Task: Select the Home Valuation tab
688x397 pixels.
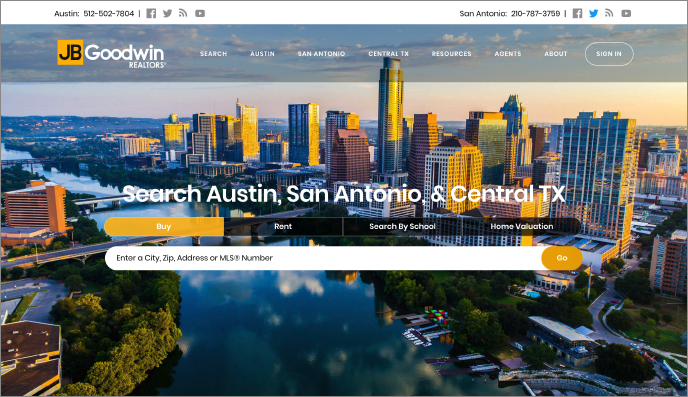Action: click(522, 226)
